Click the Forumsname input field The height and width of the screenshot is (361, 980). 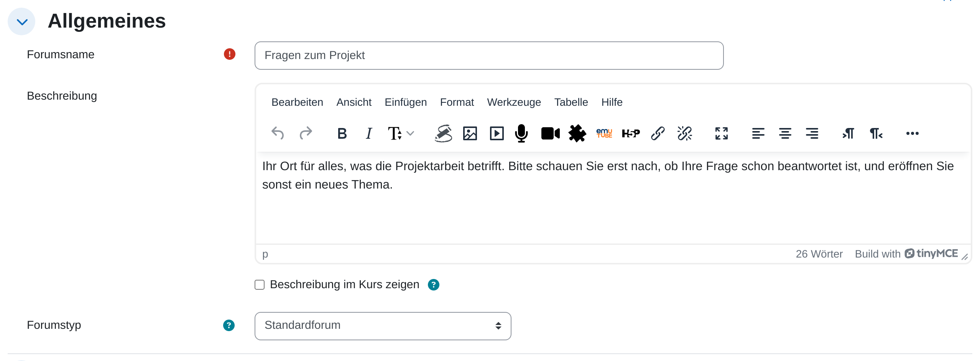[489, 56]
